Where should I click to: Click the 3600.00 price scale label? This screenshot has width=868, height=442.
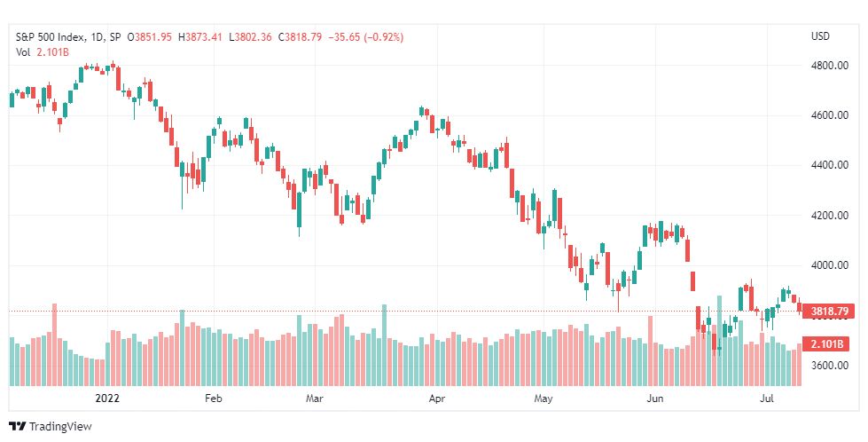coord(829,366)
